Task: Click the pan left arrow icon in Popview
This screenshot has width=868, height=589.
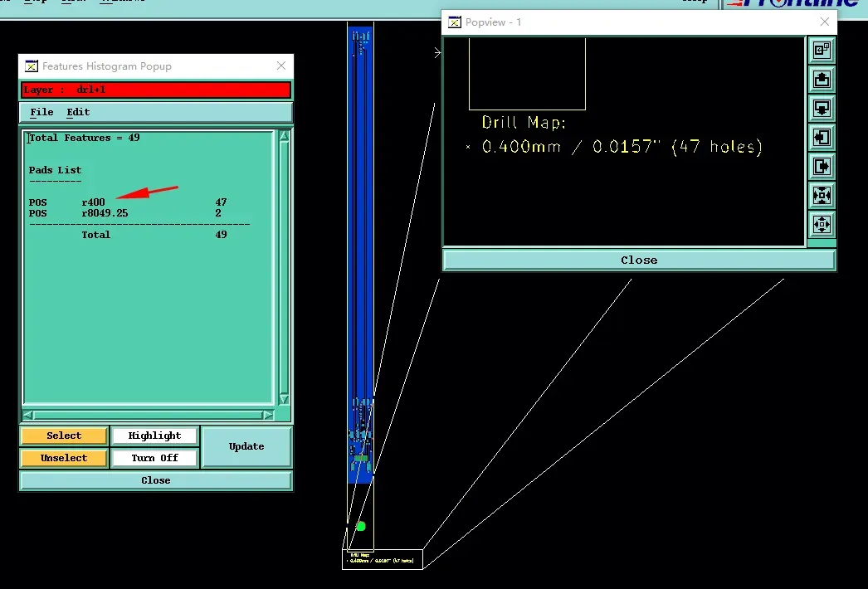Action: [x=822, y=137]
